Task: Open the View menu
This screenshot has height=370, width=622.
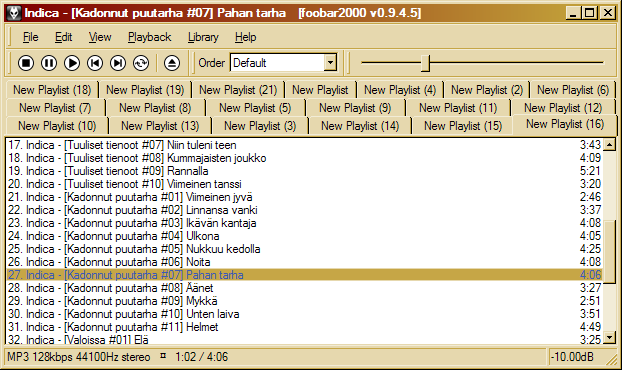Action: pyautogui.click(x=100, y=37)
